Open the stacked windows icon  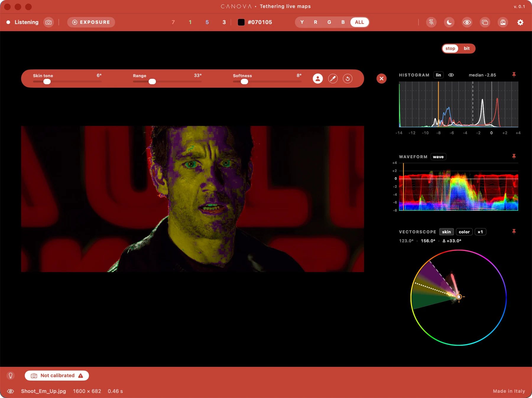point(485,22)
